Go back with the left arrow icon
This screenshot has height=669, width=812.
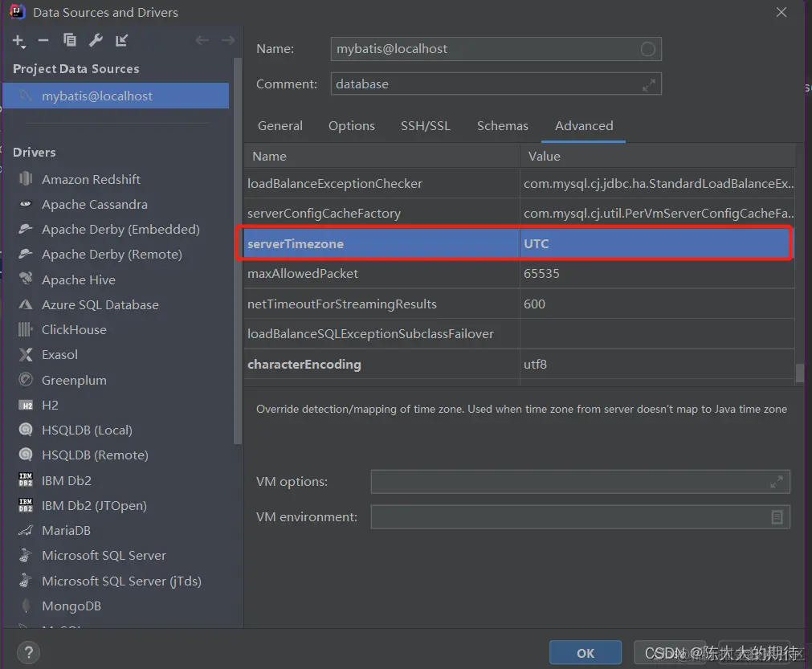(202, 40)
